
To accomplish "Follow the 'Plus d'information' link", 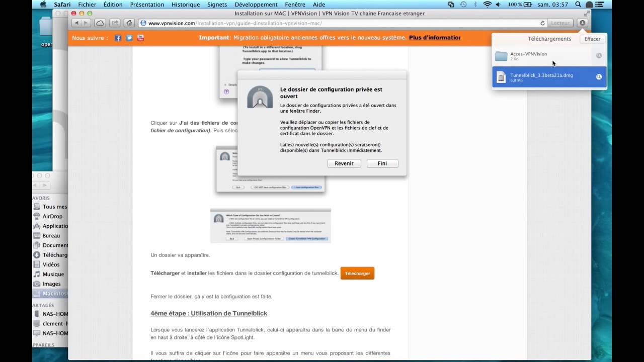I will point(435,38).
